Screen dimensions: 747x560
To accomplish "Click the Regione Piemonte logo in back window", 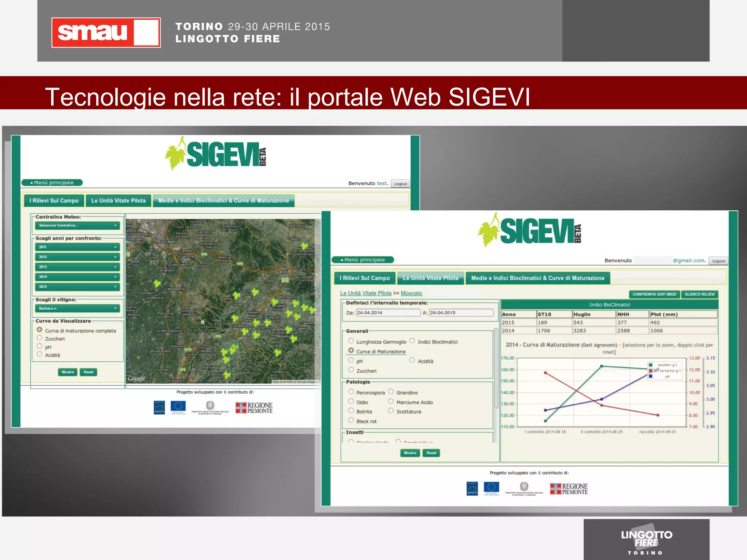I will tap(254, 408).
